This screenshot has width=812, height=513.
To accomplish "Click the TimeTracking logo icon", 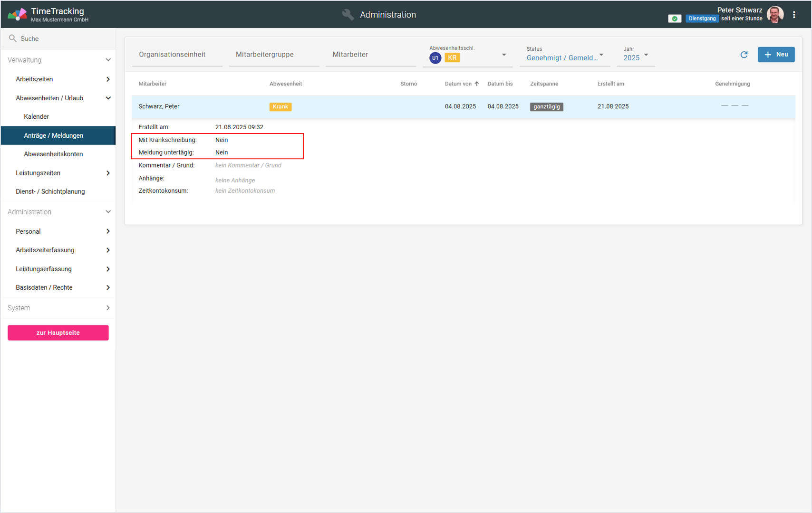I will (x=17, y=15).
